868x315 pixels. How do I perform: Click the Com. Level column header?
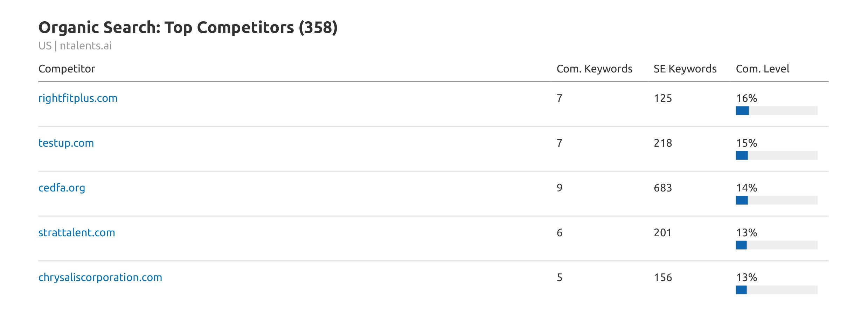(x=762, y=69)
